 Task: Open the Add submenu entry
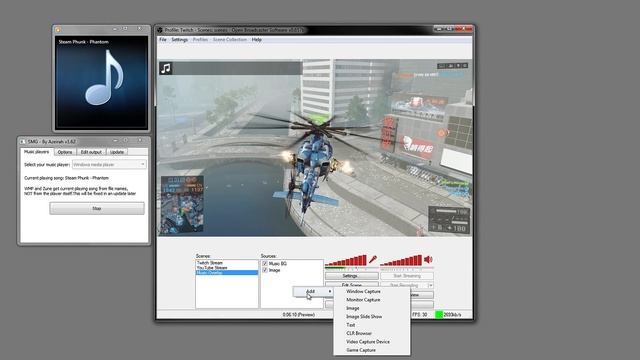[313, 291]
